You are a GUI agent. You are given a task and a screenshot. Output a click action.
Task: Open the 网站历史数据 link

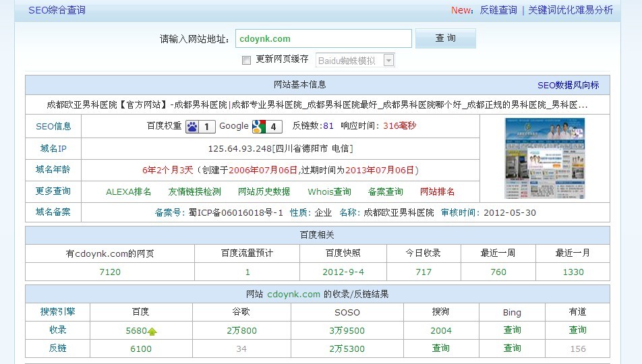(x=264, y=191)
